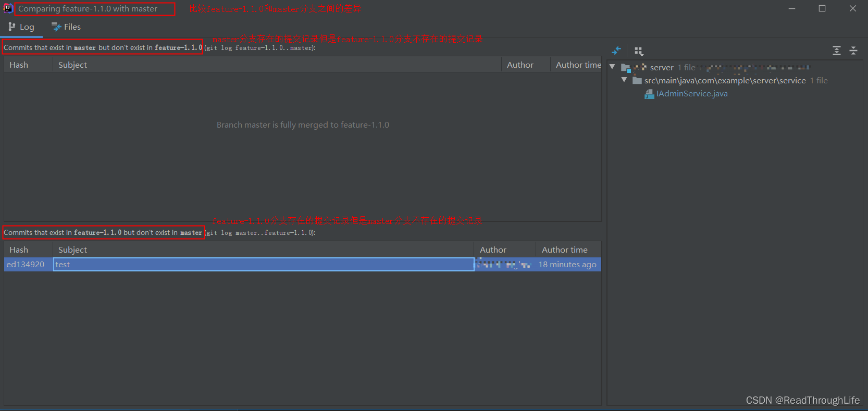Switch to the Files tab

point(66,27)
